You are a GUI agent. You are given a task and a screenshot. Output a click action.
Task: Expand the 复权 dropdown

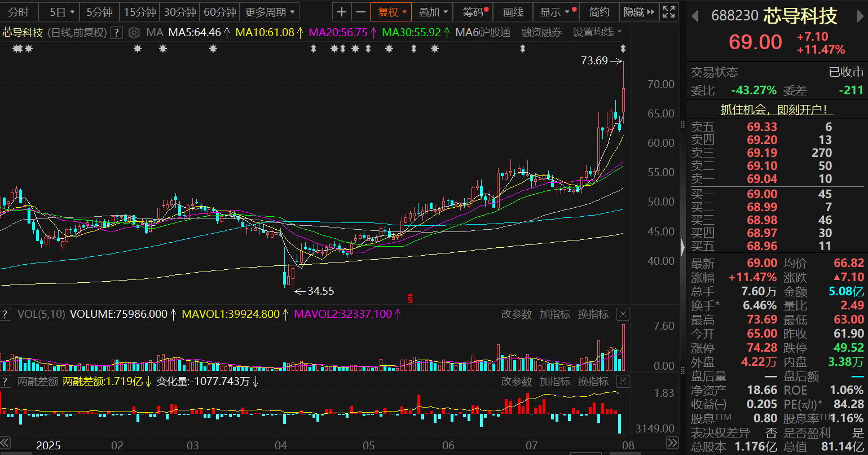click(391, 12)
